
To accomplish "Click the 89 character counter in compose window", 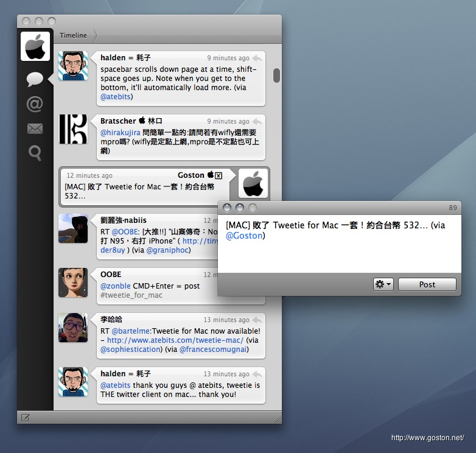I will coord(453,208).
